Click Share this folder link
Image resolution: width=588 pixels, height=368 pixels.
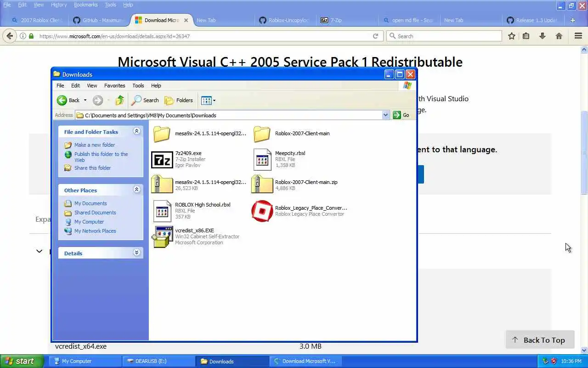click(92, 168)
